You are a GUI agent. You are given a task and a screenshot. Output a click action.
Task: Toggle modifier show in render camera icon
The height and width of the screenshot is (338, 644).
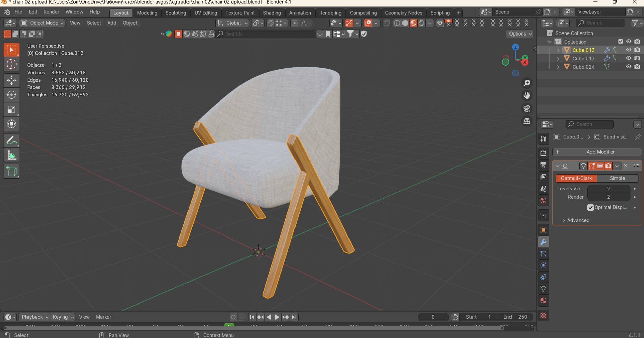[608, 166]
